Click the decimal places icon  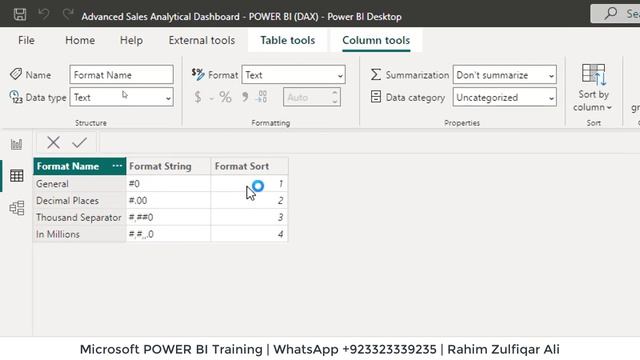pos(262,97)
